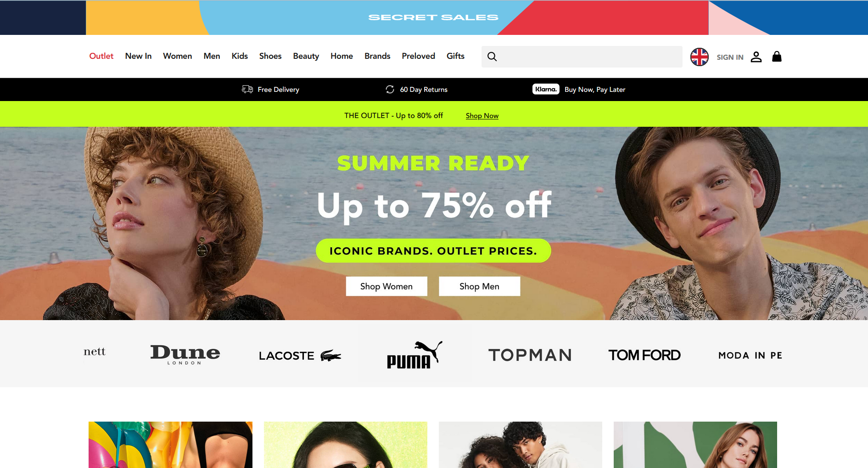
Task: Click the user account profile icon
Action: pyautogui.click(x=756, y=57)
